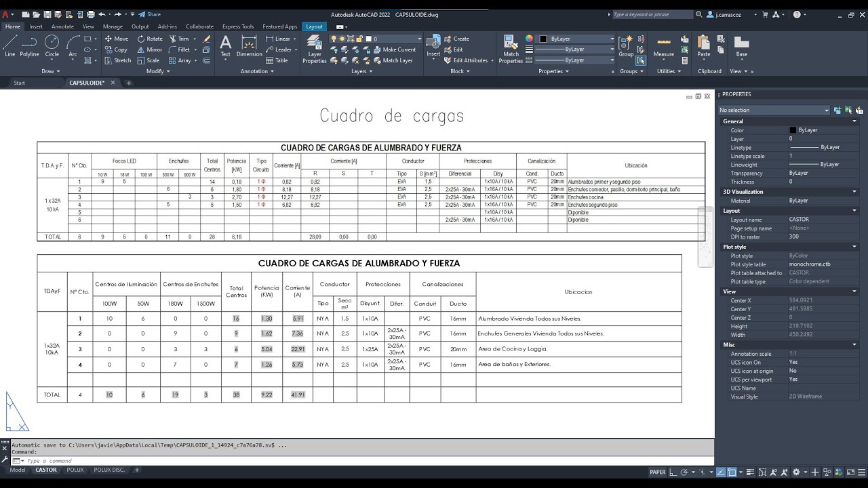
Task: Toggle Polar Tracking in status bar
Action: tap(684, 472)
